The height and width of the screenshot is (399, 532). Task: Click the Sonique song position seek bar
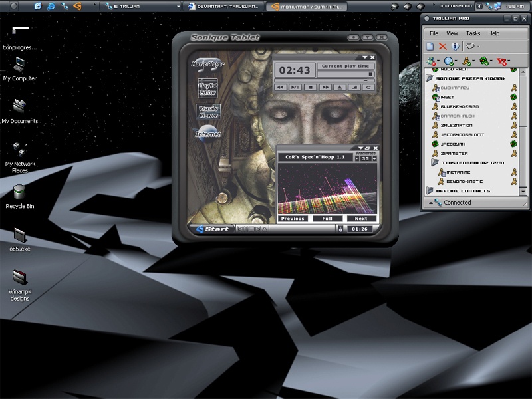point(324,80)
